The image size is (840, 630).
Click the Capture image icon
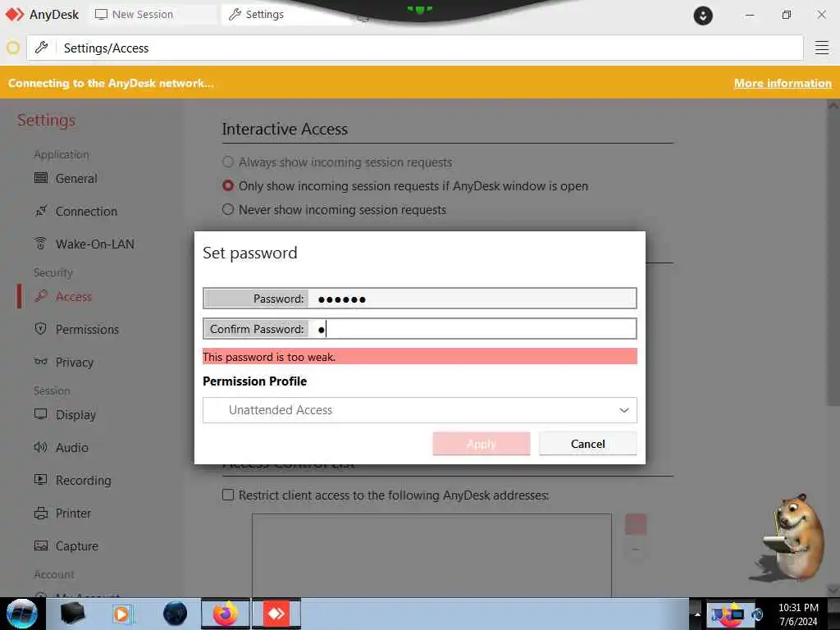point(41,546)
